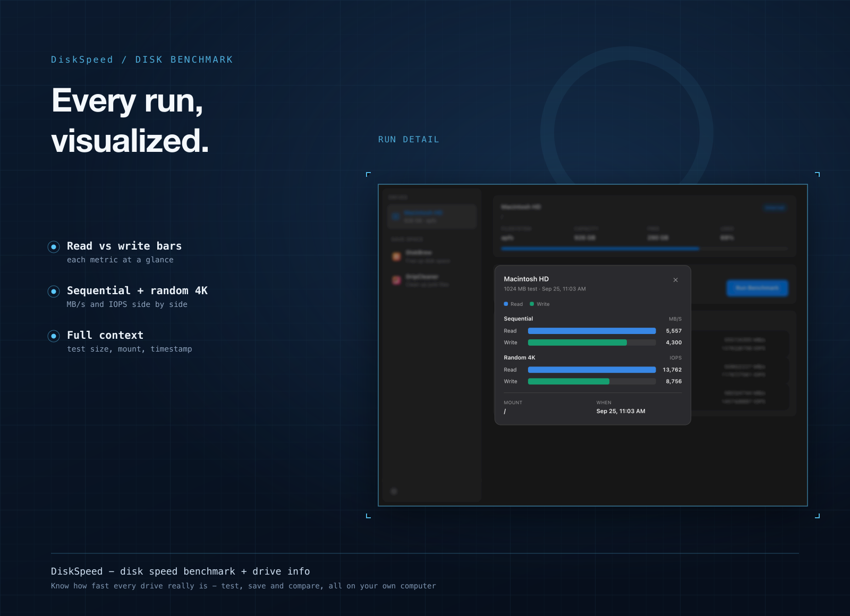850x616 pixels.
Task: Click the 'Read vs write bars' bullet icon
Action: (54, 246)
